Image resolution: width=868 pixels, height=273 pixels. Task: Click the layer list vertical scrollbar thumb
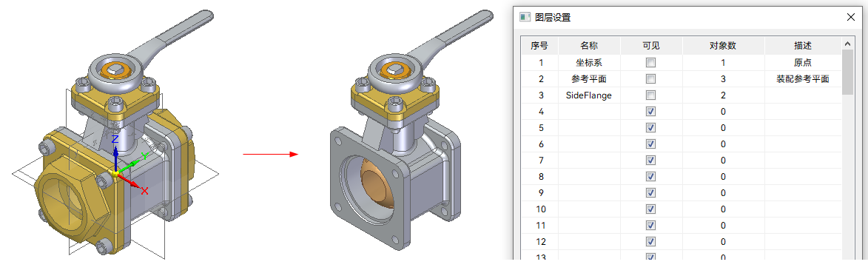(x=847, y=72)
